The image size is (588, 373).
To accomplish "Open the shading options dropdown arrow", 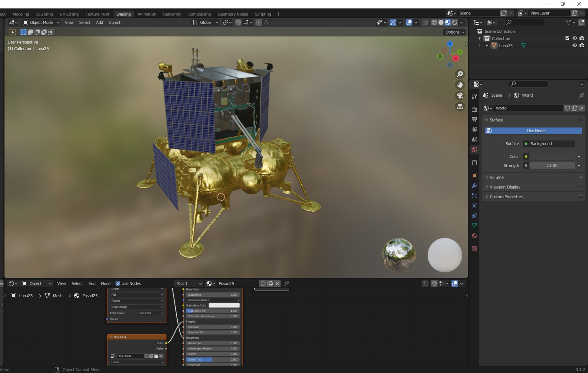I will (x=462, y=22).
